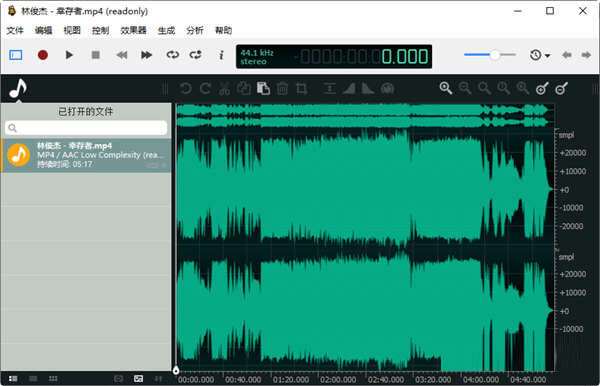The image size is (600, 386).
Task: Click the time display counter
Action: tap(334, 57)
